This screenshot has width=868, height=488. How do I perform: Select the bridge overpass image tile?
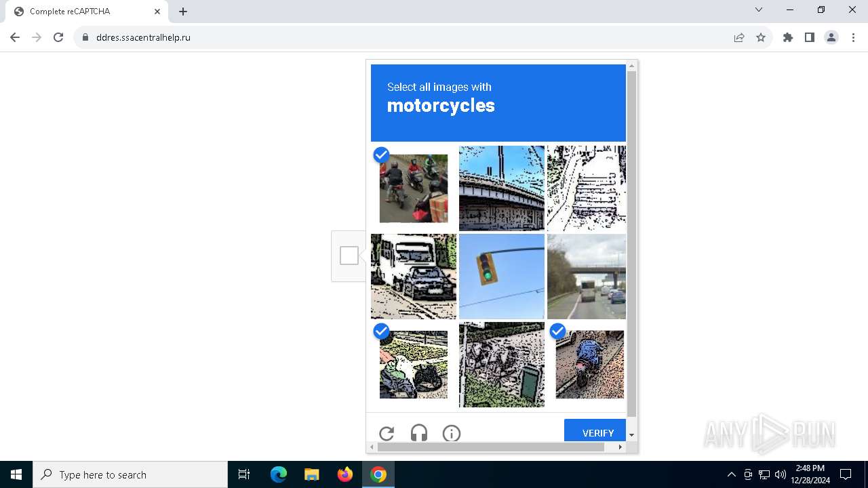tap(502, 188)
